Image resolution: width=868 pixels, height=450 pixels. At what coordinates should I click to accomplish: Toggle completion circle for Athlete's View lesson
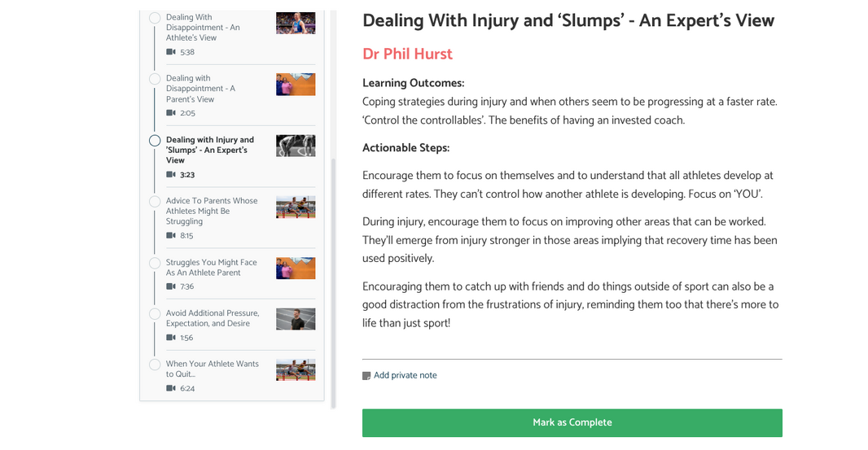[155, 17]
